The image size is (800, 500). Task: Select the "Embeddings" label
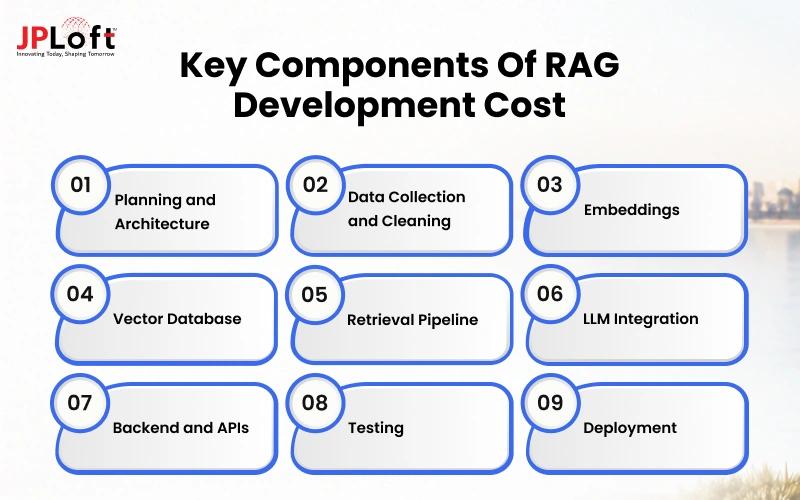(632, 210)
